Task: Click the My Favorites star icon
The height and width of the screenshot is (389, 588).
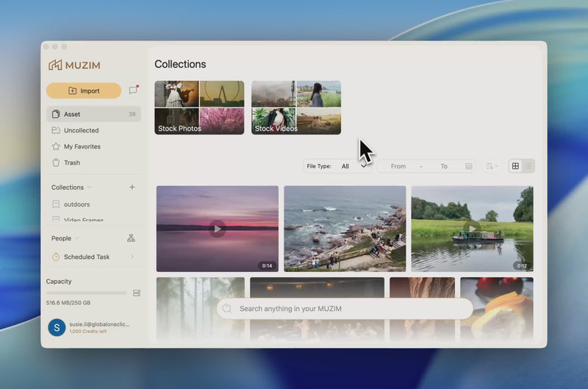Action: 56,146
